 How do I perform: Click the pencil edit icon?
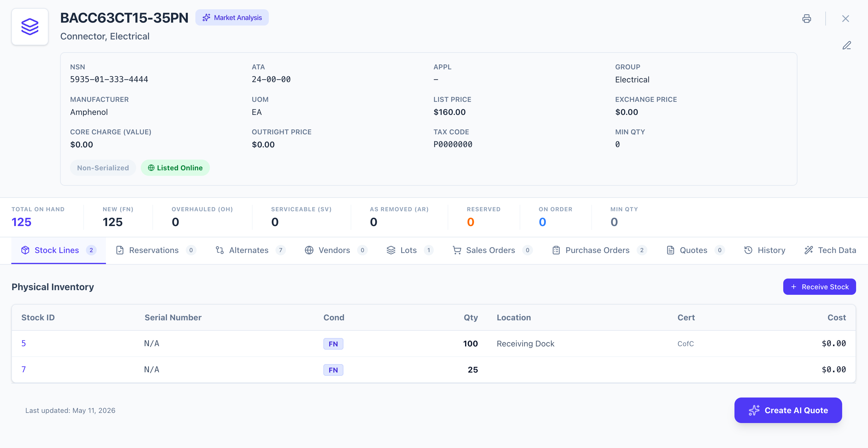coord(847,46)
